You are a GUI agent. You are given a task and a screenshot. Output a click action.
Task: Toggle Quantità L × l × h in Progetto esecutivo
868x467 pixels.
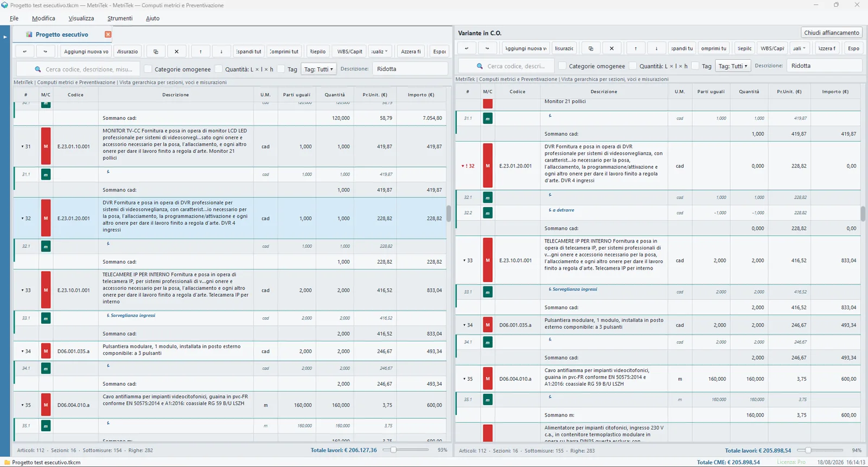[218, 69]
